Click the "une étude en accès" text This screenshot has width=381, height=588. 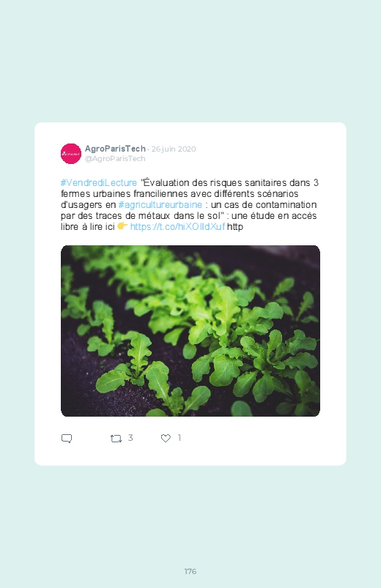[x=274, y=215]
